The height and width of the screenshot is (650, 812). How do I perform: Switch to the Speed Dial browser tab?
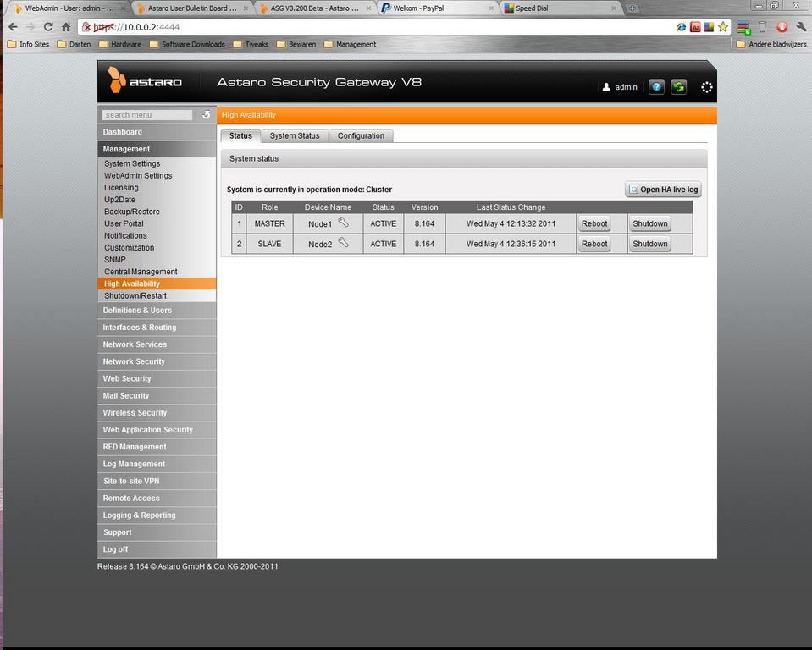[x=561, y=8]
